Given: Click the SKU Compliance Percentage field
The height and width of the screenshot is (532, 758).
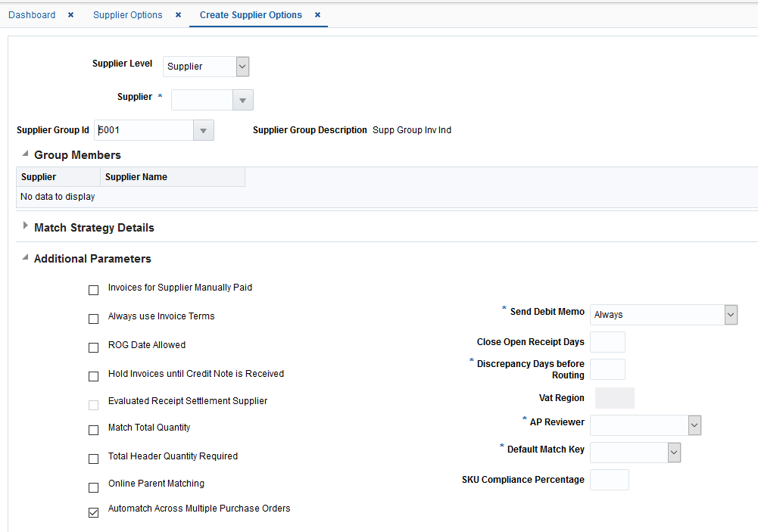Looking at the screenshot, I should point(609,479).
